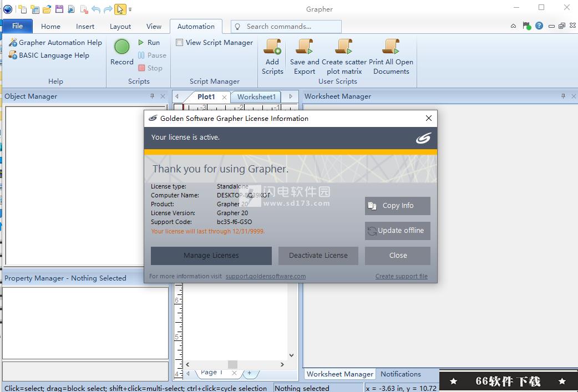Open support.goldensoftware.com link
The width and height of the screenshot is (578, 392).
point(265,276)
